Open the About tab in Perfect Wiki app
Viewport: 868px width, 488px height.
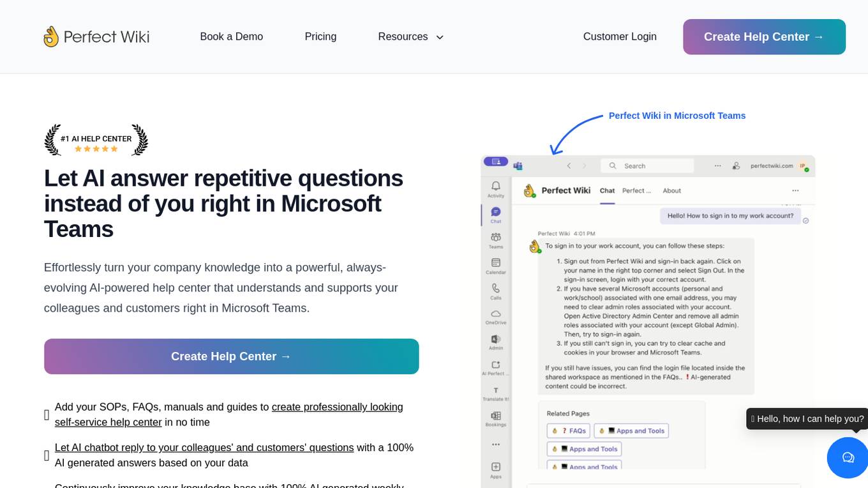coord(672,190)
